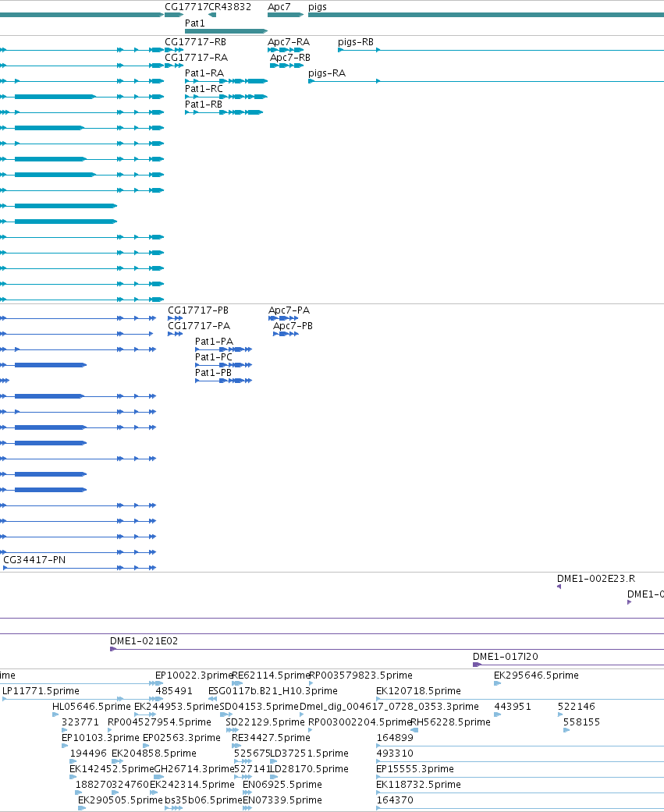Open the DME1-017I20 clone label
This screenshot has width=664, height=812.
[x=506, y=656]
